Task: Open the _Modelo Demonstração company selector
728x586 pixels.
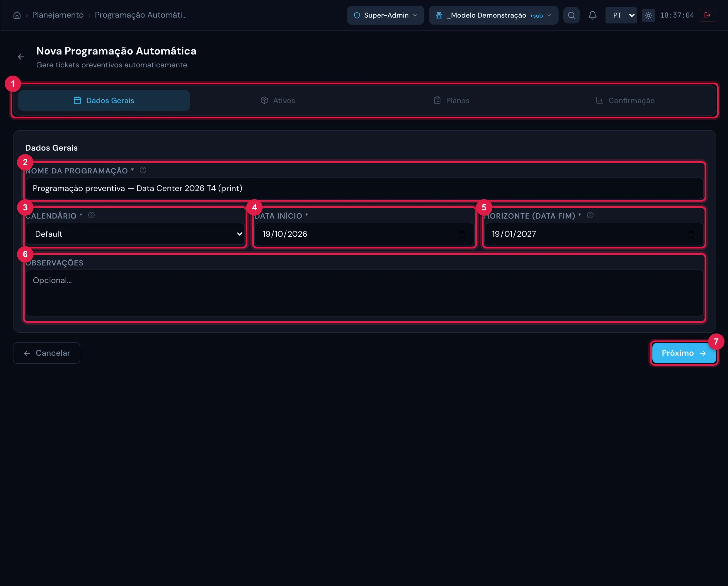Action: pos(493,15)
